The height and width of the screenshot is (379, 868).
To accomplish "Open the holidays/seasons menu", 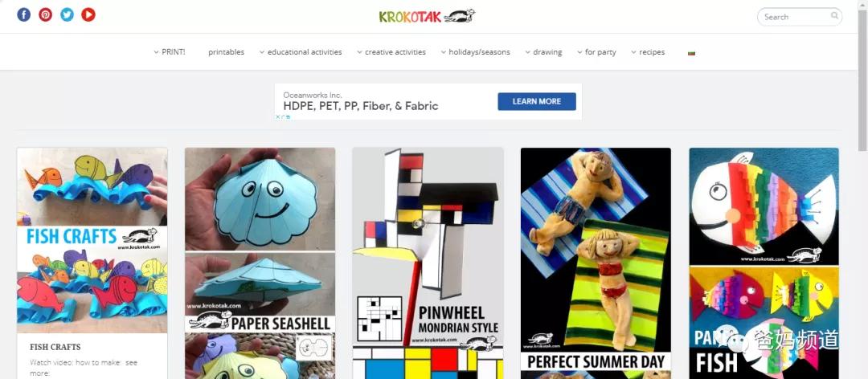I will [x=476, y=52].
